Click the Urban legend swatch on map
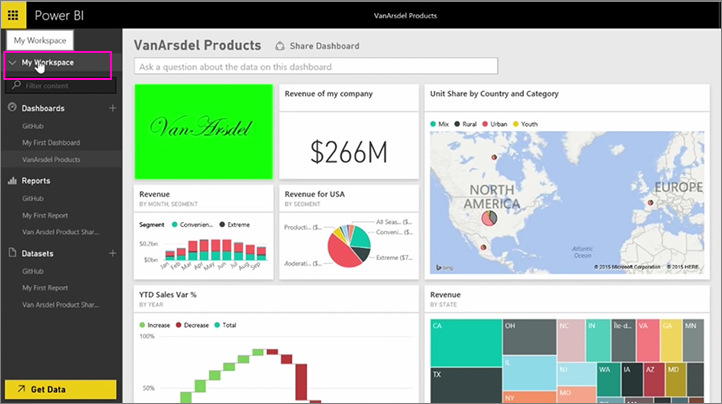This screenshot has height=404, width=722. (485, 124)
